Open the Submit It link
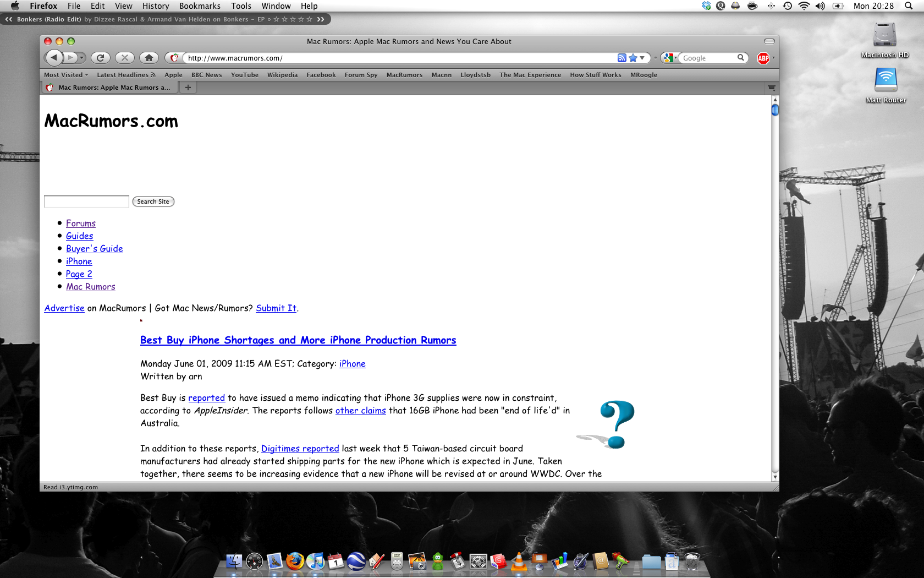 [x=276, y=308]
